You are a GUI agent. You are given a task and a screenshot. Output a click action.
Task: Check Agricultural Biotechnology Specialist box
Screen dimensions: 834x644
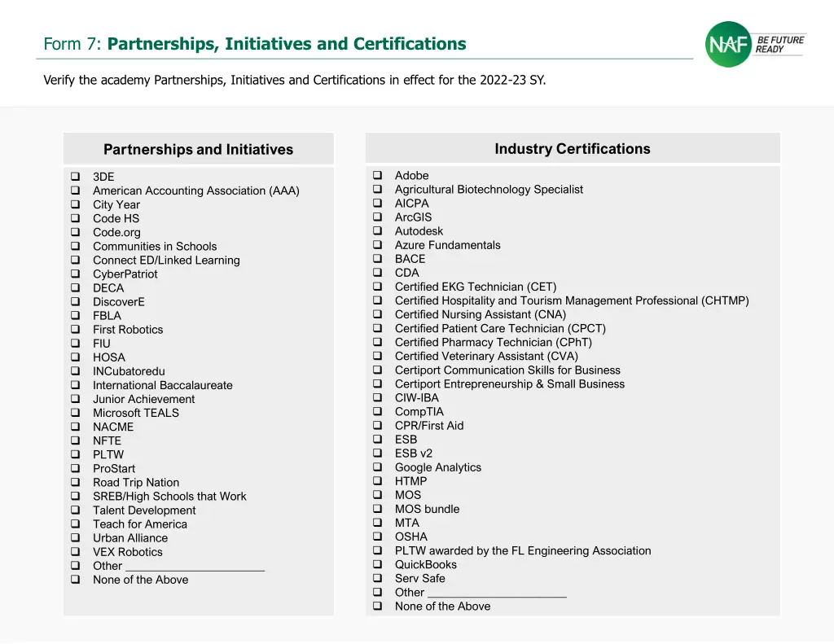click(x=377, y=189)
